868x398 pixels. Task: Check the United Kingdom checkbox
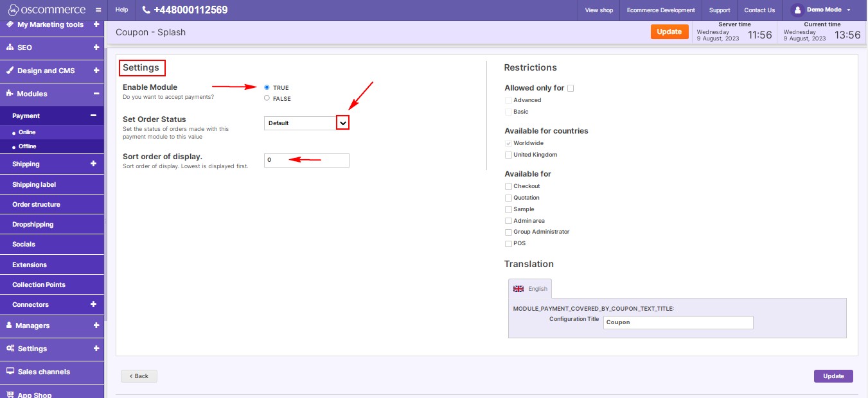(x=508, y=155)
